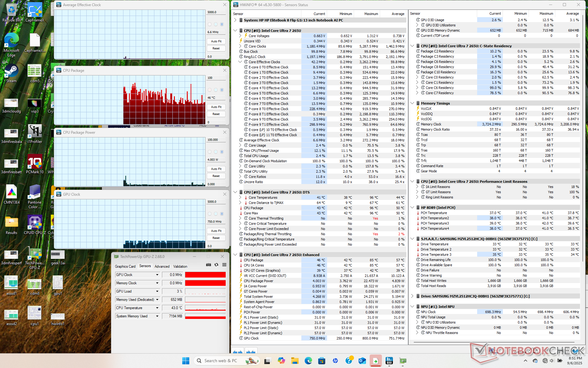Click HWiNFO icon in the taskbar
588x368 pixels.
click(389, 361)
